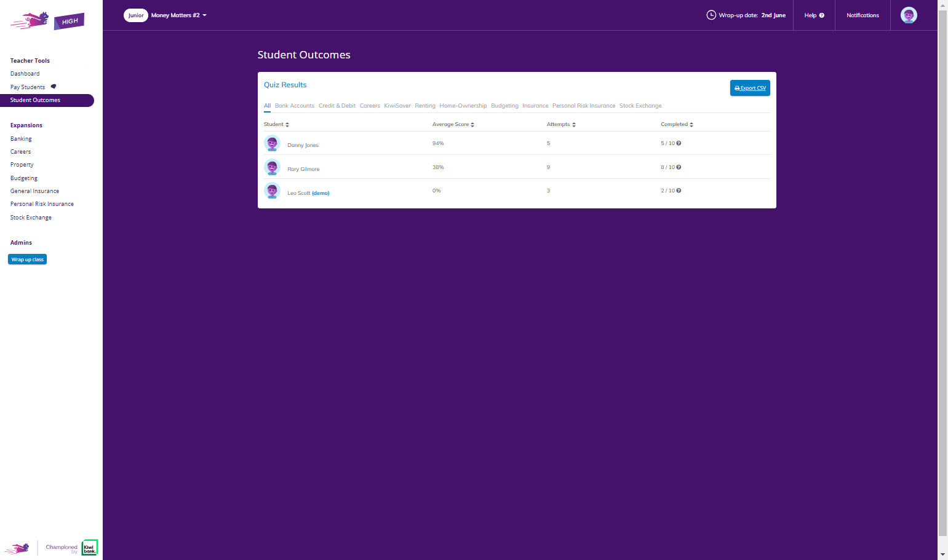The image size is (948, 560).
Task: Switch to the Credit & Debit tab
Action: 337,106
